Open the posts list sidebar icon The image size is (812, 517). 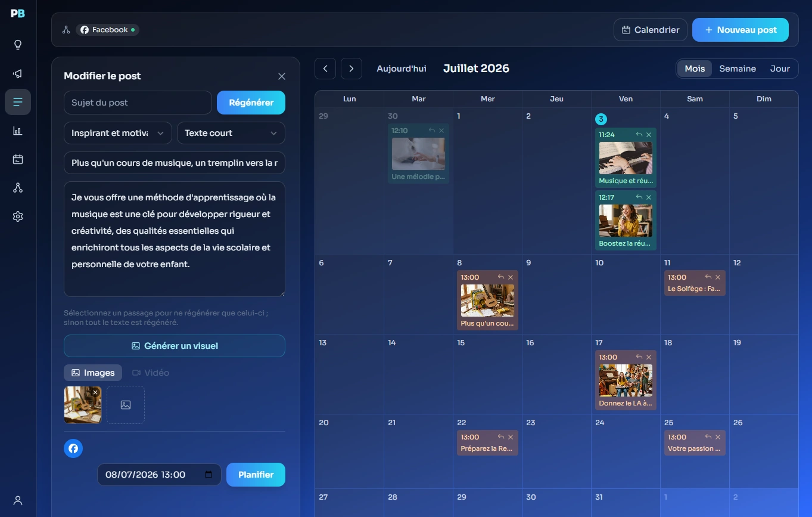point(18,102)
